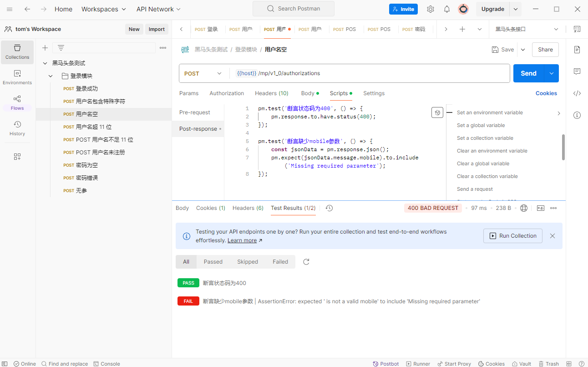Open the Upgrade dropdown arrow
Screen dimensions: 588x367
515,9
